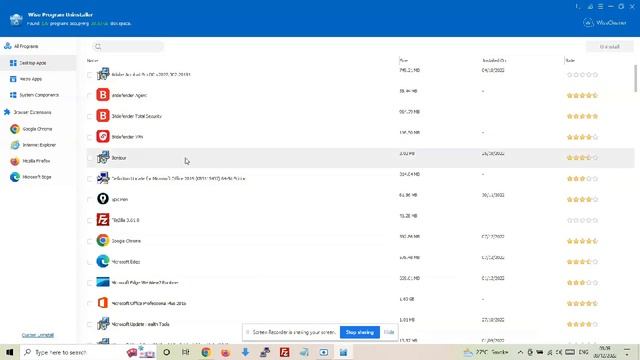
Task: Open the Windows Start menu
Action: [10, 352]
